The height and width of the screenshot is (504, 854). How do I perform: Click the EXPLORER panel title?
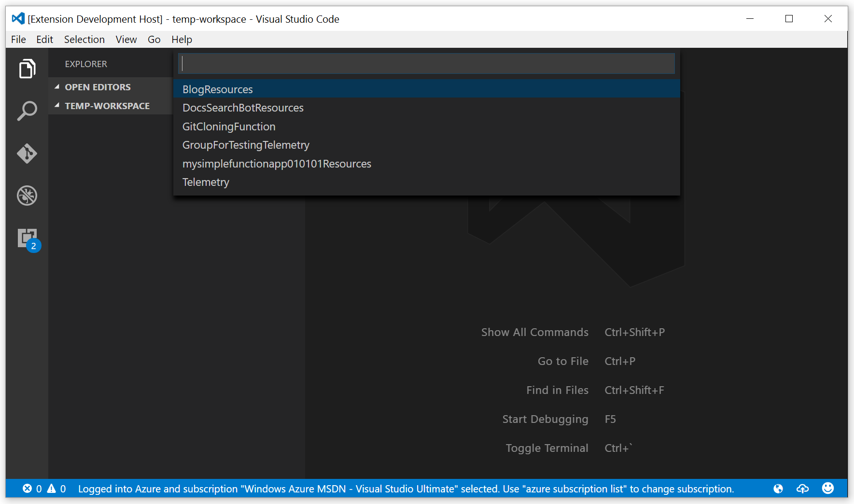(x=86, y=64)
